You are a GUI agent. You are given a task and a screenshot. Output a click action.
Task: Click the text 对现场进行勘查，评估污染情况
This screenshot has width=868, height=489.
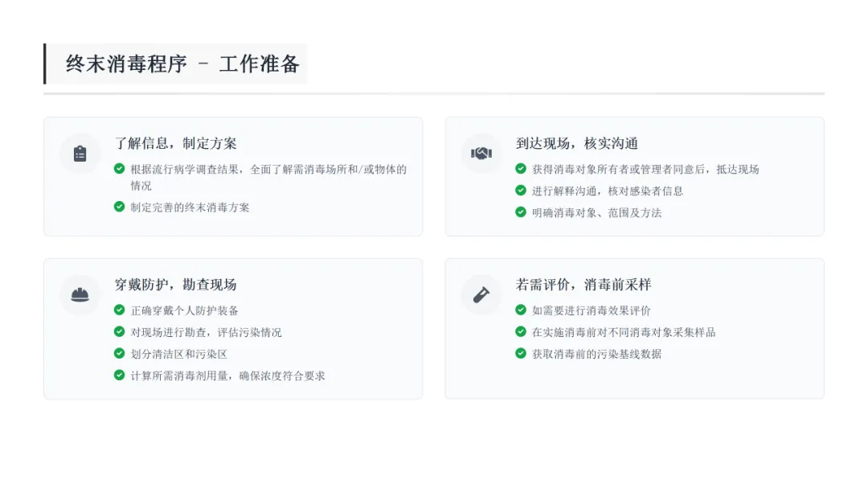click(207, 332)
